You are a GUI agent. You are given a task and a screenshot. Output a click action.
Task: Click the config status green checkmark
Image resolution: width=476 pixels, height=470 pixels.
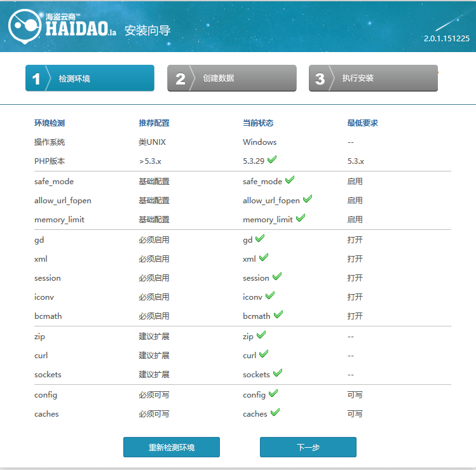[273, 394]
